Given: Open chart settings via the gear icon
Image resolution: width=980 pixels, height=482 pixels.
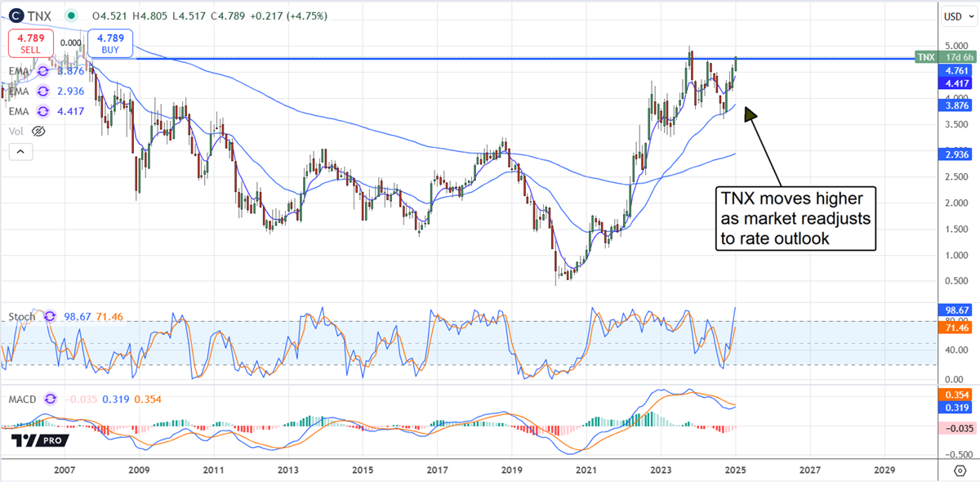Looking at the screenshot, I should pyautogui.click(x=960, y=471).
